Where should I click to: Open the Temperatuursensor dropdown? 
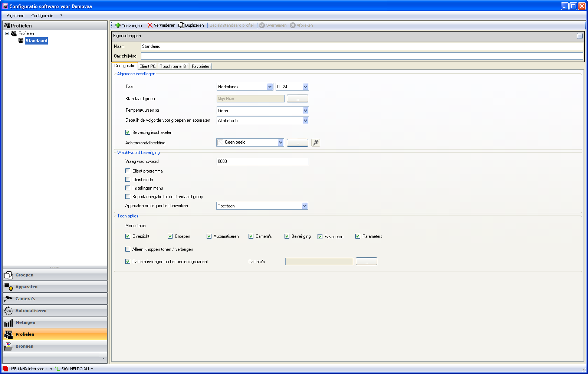[x=263, y=111]
